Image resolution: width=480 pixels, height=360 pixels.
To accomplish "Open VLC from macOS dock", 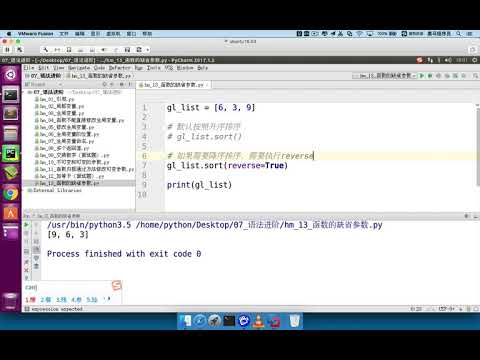I will coord(258,321).
